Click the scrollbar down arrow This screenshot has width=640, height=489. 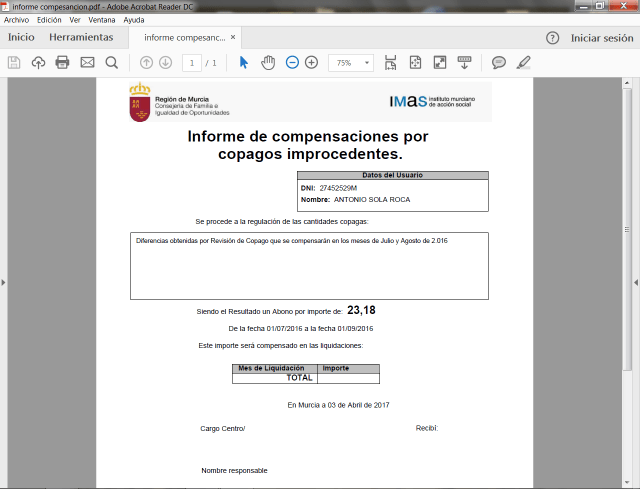[x=627, y=483]
